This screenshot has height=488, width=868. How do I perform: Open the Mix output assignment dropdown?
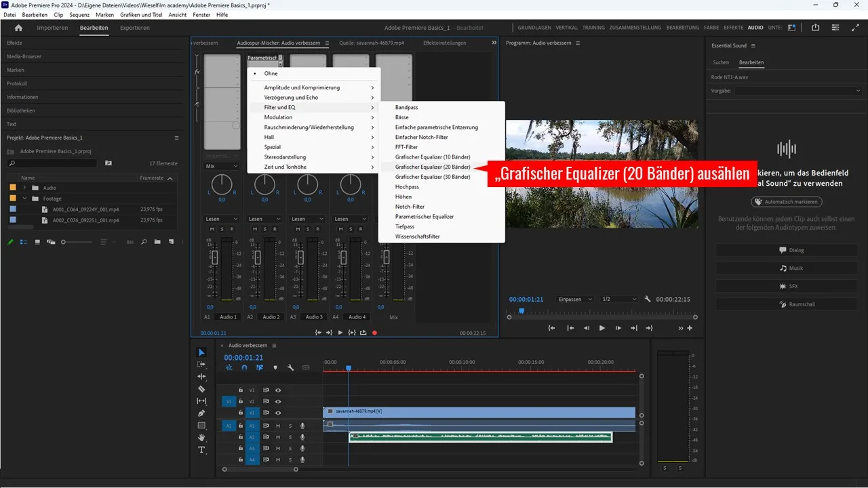[x=222, y=166]
